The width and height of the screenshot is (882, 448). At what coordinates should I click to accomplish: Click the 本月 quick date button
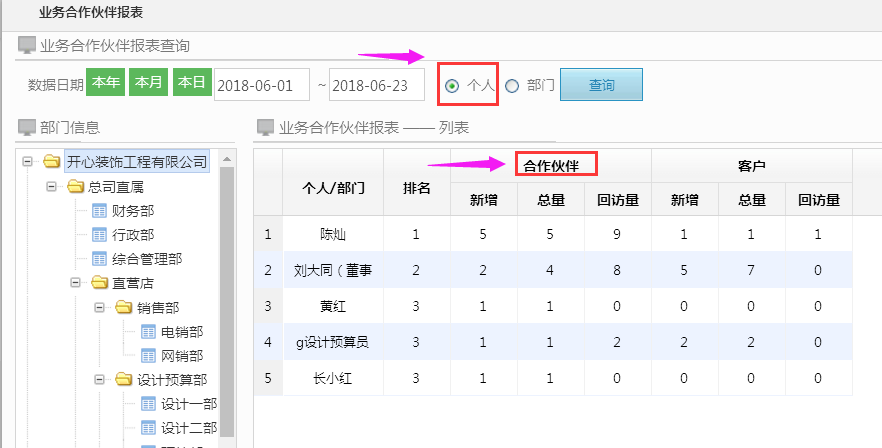[x=148, y=83]
